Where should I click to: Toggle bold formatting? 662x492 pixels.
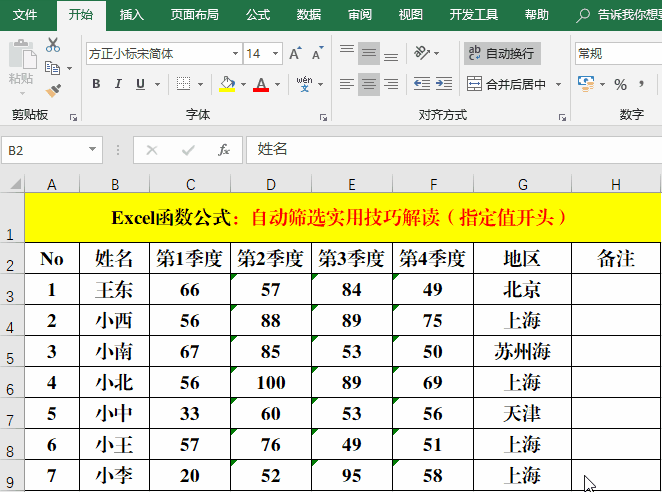click(96, 84)
